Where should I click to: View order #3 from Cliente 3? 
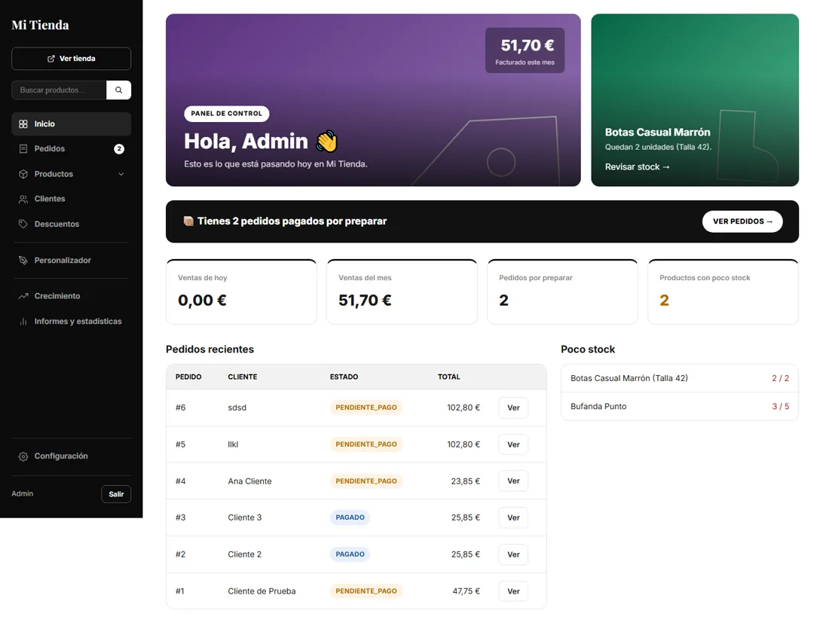coord(513,517)
